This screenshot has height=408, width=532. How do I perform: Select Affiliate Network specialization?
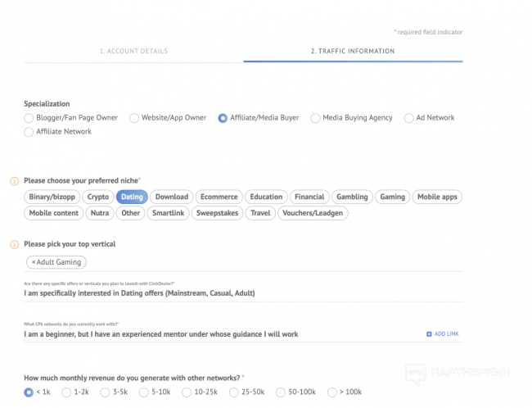pos(29,132)
